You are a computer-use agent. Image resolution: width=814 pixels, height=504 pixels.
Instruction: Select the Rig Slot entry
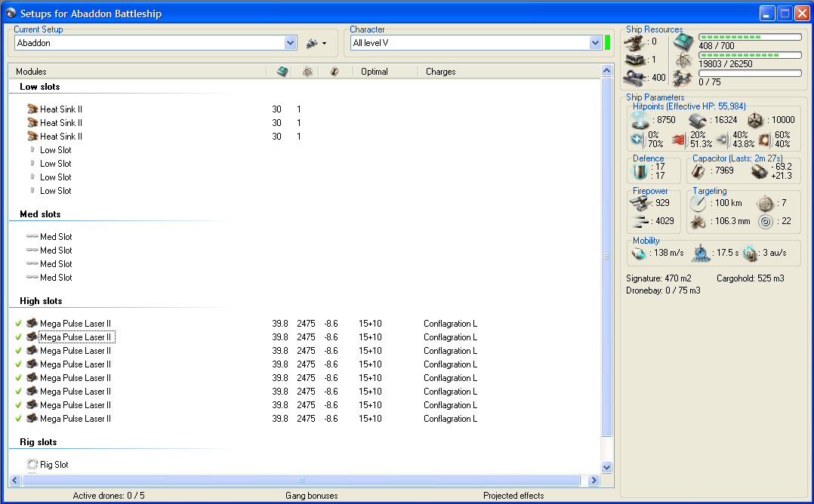[x=54, y=465]
